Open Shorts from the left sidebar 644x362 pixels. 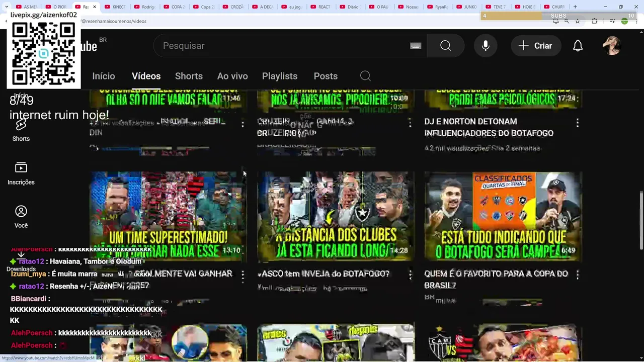tap(21, 130)
